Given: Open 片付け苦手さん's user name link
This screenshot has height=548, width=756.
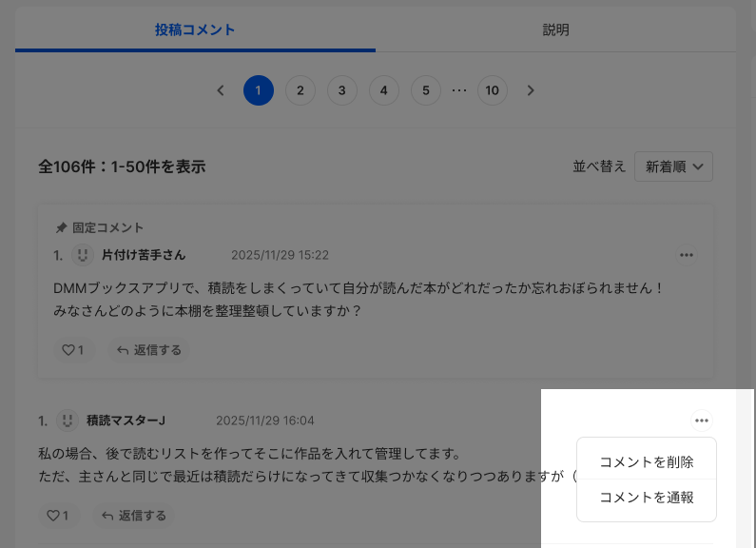Looking at the screenshot, I should coord(144,255).
